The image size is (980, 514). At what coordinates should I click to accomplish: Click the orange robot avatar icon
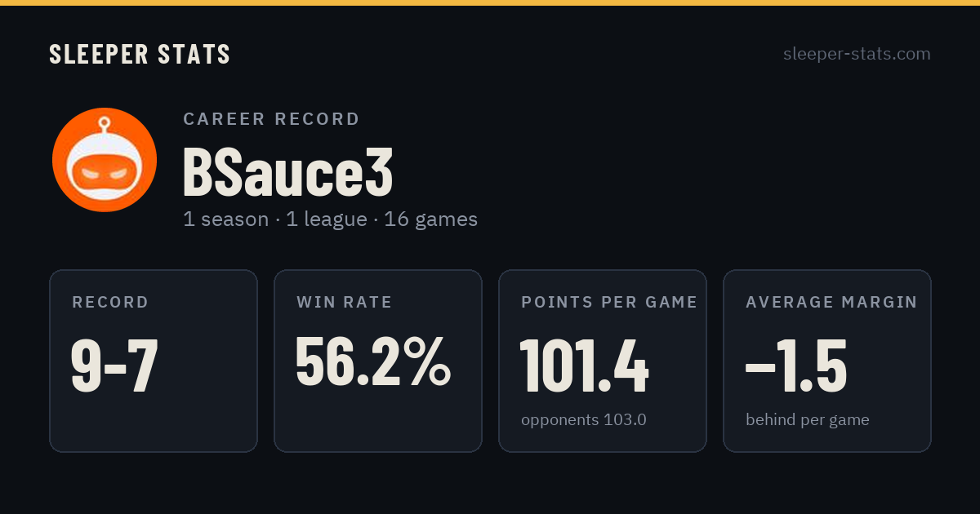tap(105, 160)
